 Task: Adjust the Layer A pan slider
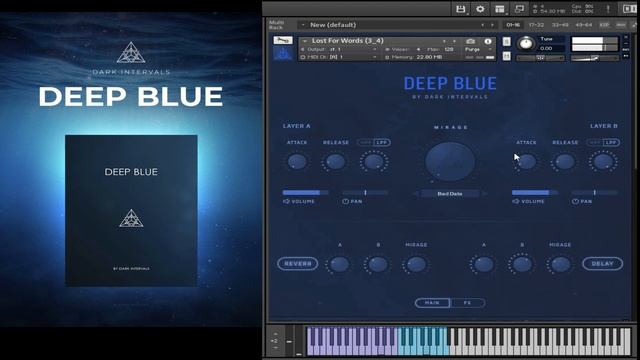pos(365,192)
